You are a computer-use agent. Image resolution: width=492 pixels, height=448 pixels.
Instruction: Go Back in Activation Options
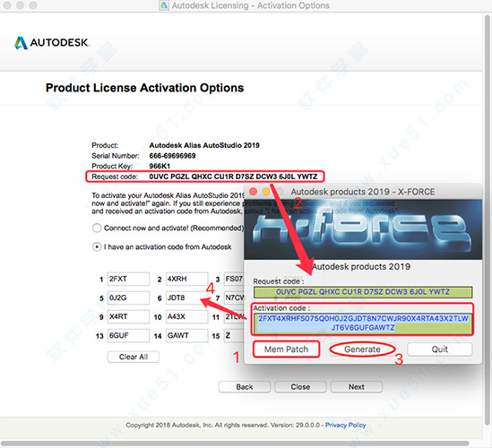coord(245,386)
